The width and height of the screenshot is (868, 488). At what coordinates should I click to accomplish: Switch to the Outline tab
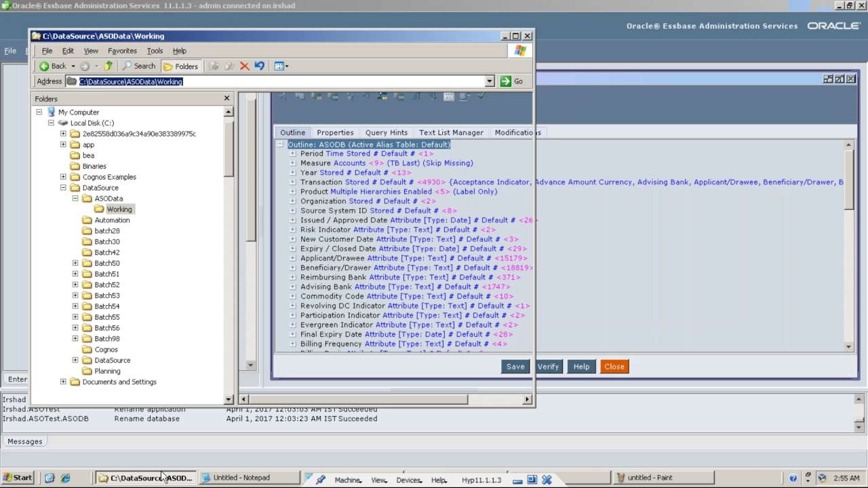pos(293,132)
